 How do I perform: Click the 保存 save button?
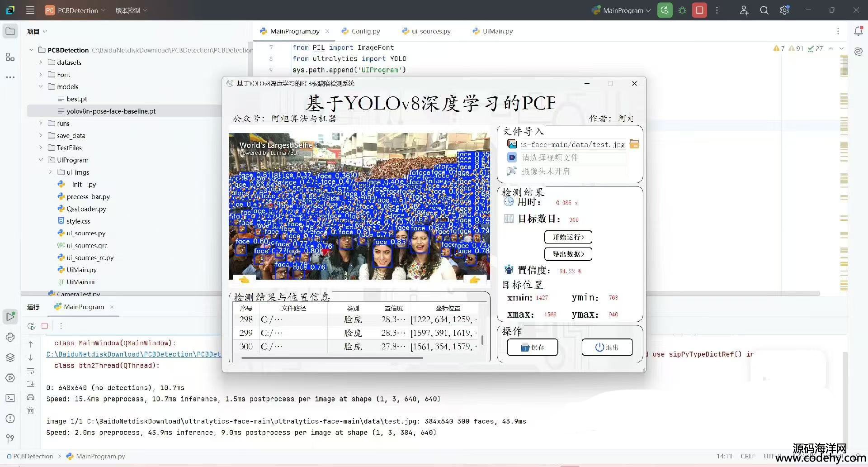click(532, 347)
